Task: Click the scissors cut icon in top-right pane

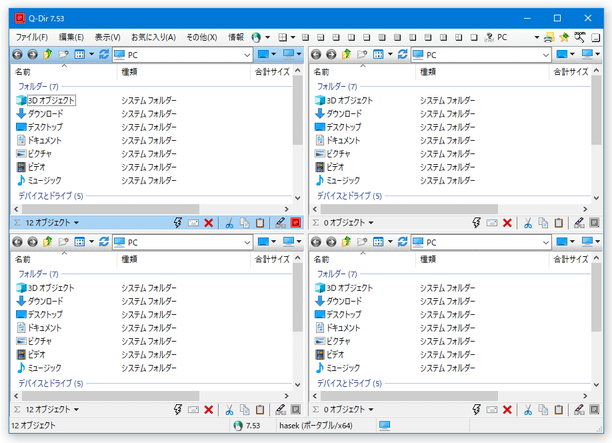Action: [x=528, y=223]
